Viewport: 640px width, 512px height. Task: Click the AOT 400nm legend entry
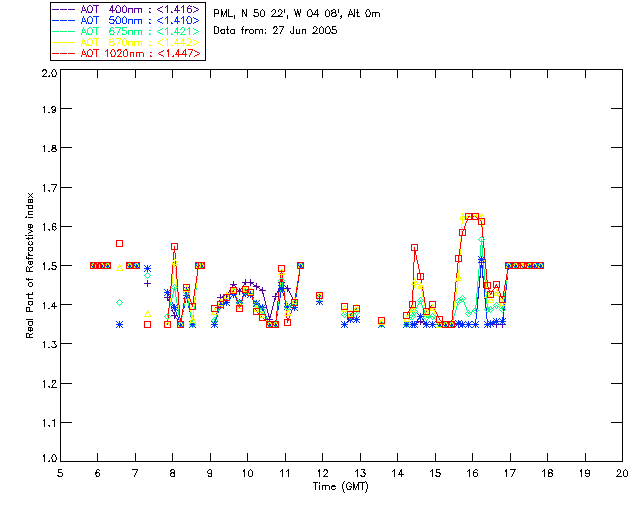coord(127,9)
